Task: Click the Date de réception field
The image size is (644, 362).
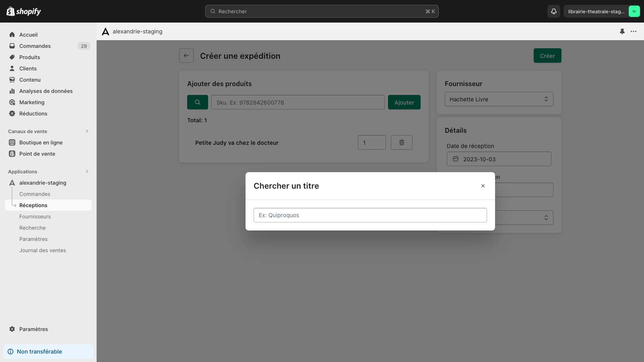Action: tap(499, 159)
